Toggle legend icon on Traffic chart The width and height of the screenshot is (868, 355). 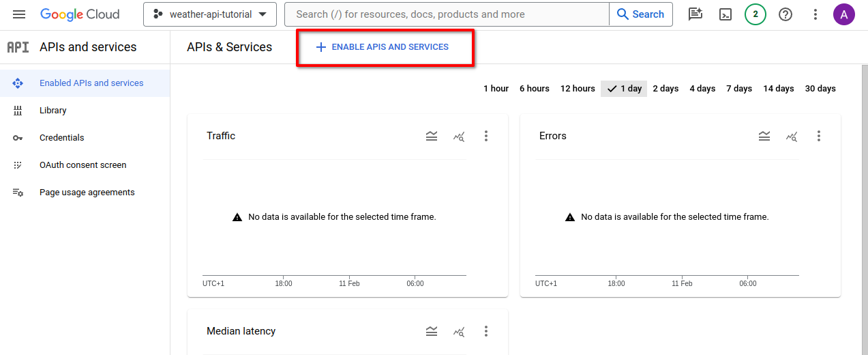coord(432,136)
